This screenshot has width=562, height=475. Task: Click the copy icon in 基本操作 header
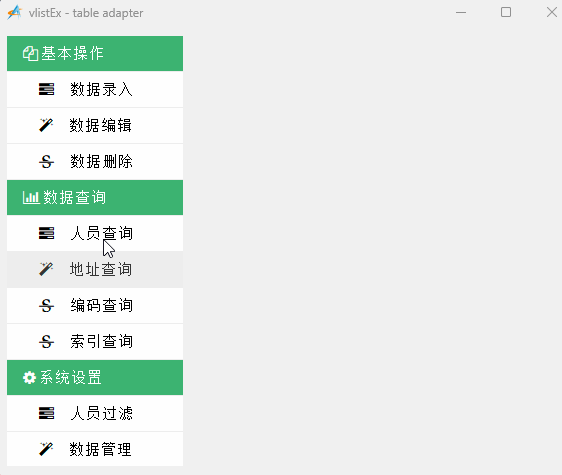coord(30,54)
